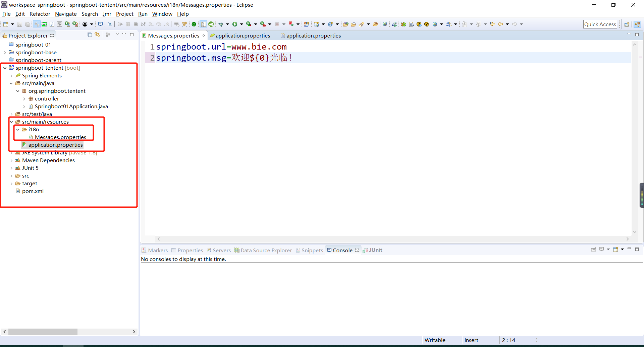
Task: Click the Save toolbar icon
Action: tap(19, 24)
